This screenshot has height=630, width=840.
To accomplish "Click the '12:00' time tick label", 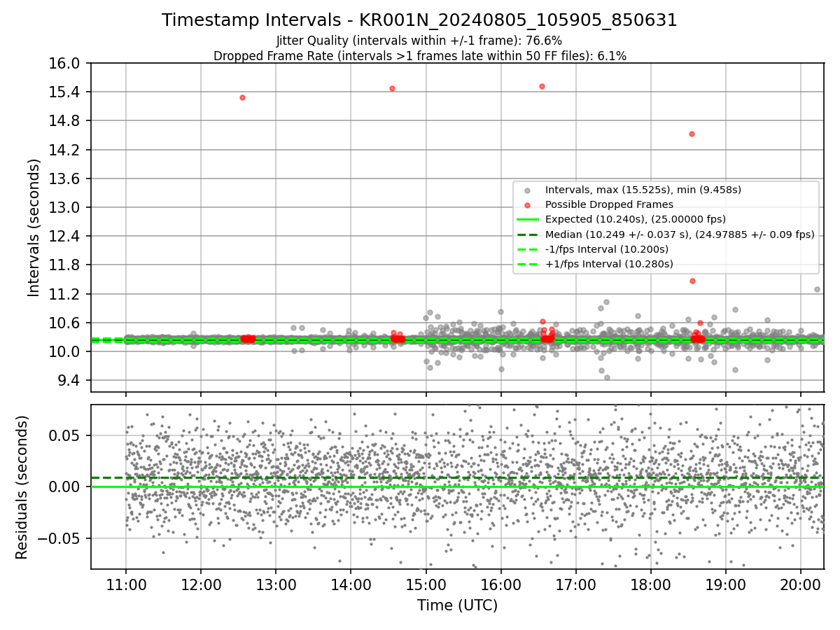I will (201, 584).
